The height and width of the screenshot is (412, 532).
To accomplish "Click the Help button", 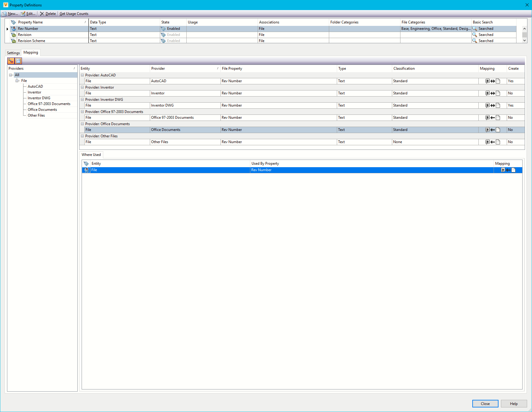I will point(514,403).
